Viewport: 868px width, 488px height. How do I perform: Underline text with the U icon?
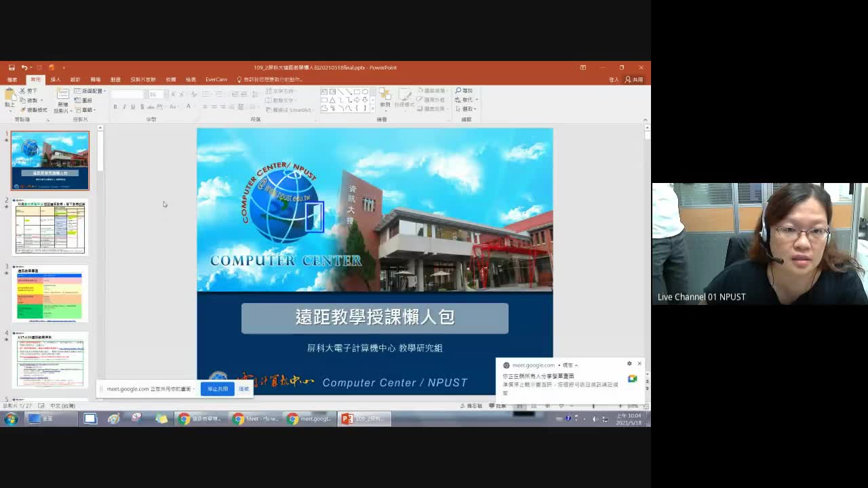pyautogui.click(x=133, y=107)
